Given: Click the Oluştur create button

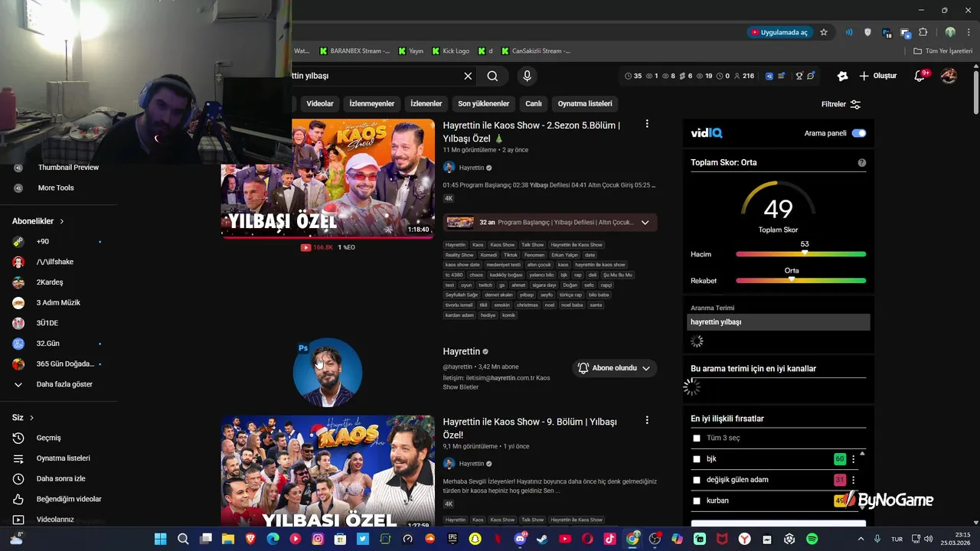Looking at the screenshot, I should (877, 76).
